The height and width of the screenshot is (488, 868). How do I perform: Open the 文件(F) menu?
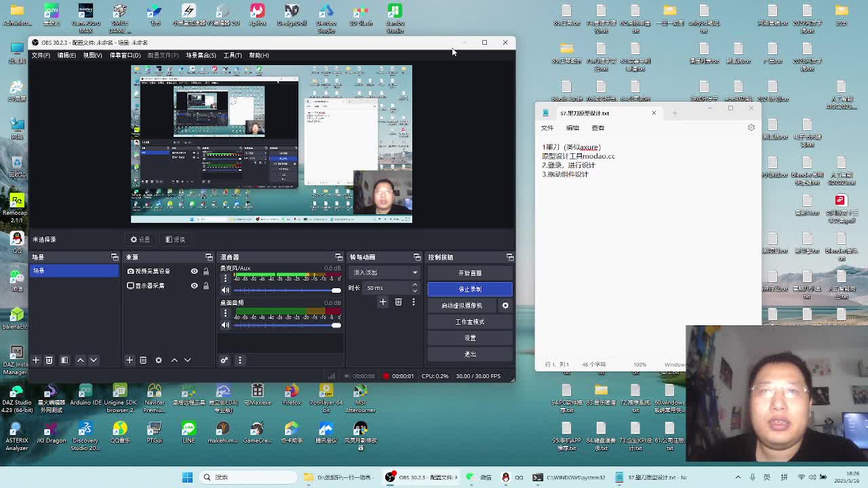tap(41, 56)
